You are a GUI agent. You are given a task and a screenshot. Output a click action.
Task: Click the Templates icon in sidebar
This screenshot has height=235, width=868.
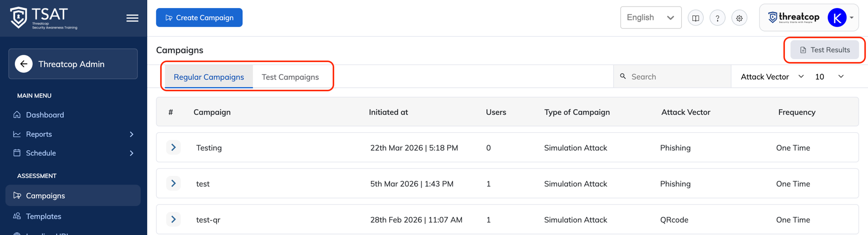click(x=17, y=216)
